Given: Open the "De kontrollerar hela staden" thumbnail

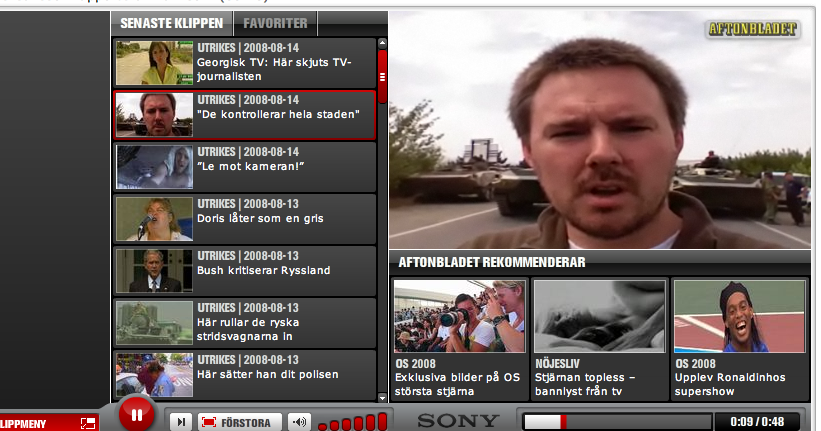Looking at the screenshot, I should point(154,115).
